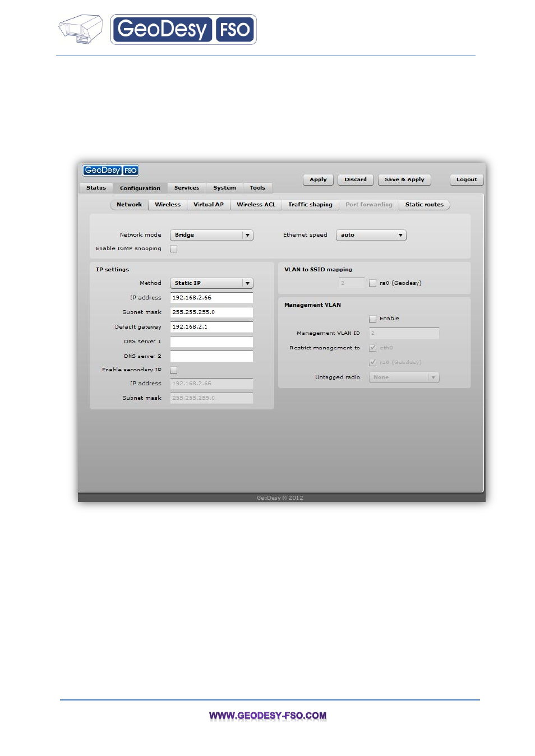Click the Discard button

click(x=356, y=179)
